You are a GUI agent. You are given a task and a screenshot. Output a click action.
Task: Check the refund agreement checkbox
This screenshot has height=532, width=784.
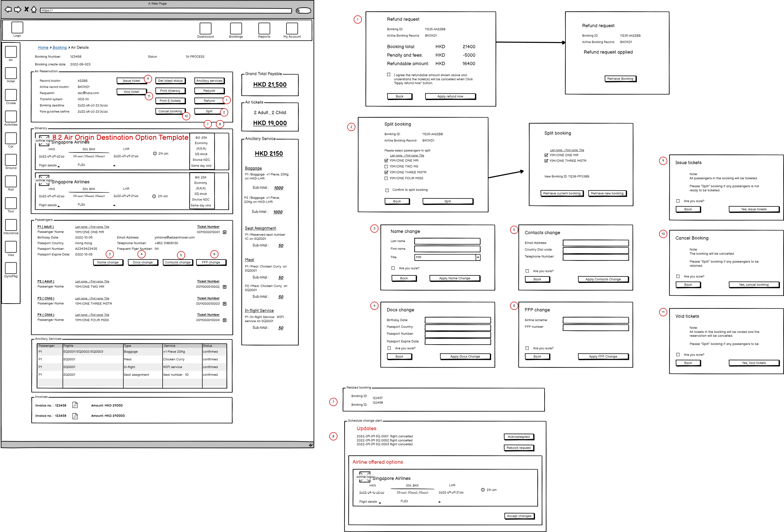(x=389, y=75)
